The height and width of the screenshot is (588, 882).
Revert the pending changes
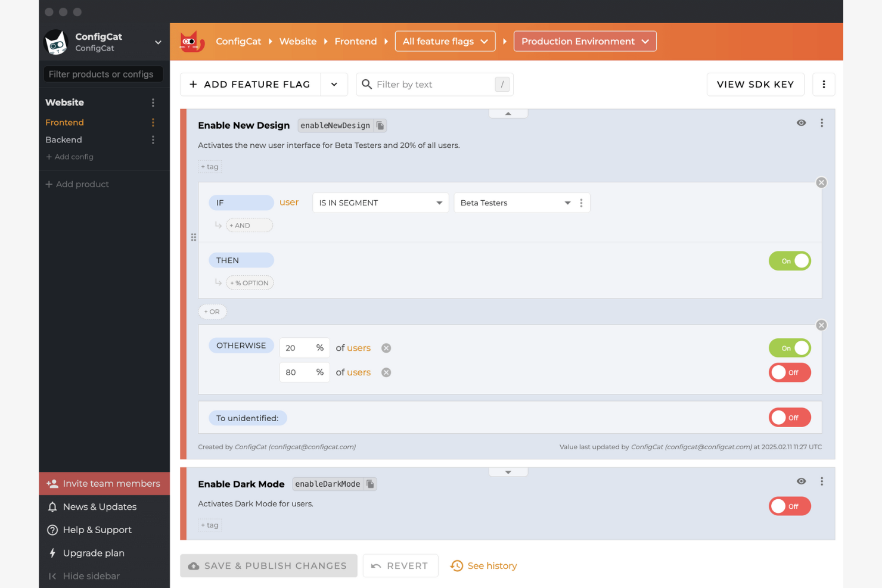click(x=400, y=566)
